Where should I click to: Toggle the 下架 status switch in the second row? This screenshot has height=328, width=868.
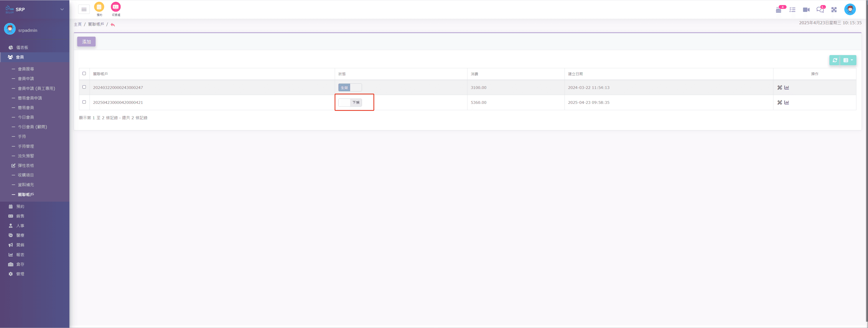click(350, 102)
